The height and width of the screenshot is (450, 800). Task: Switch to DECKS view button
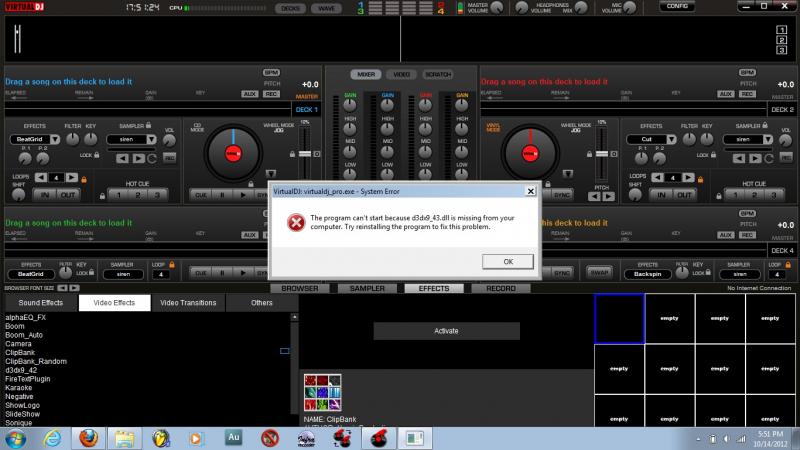[290, 8]
